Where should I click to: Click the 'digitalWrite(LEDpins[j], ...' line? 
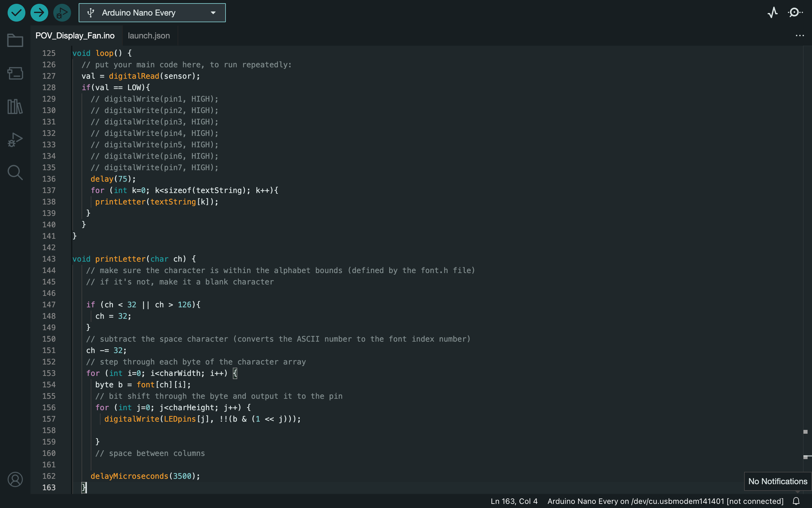click(203, 419)
